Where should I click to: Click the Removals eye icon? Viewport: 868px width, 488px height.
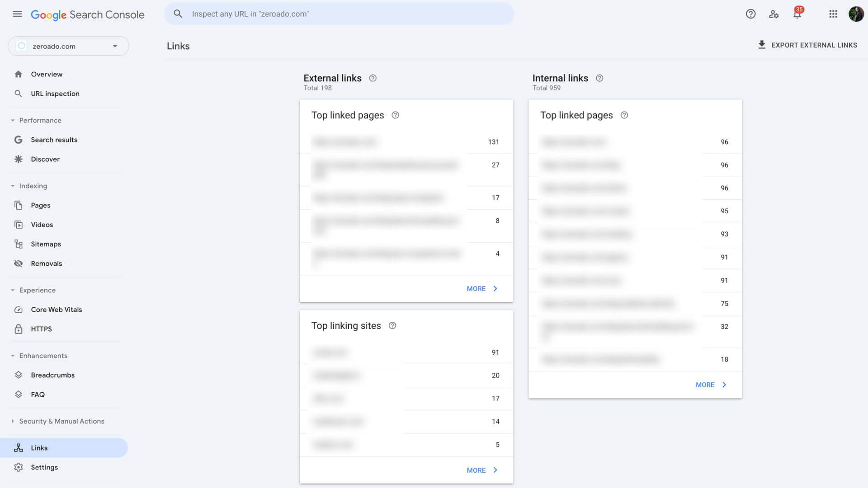pyautogui.click(x=19, y=263)
